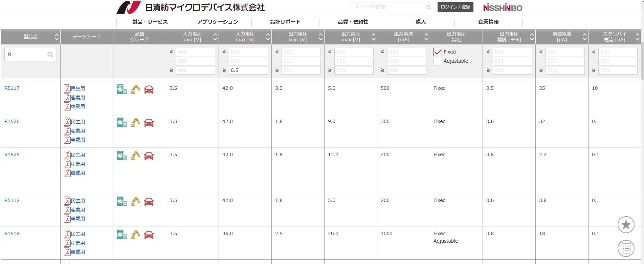Open the R5117 automotive (車載用) datasheet PDF

(74, 106)
